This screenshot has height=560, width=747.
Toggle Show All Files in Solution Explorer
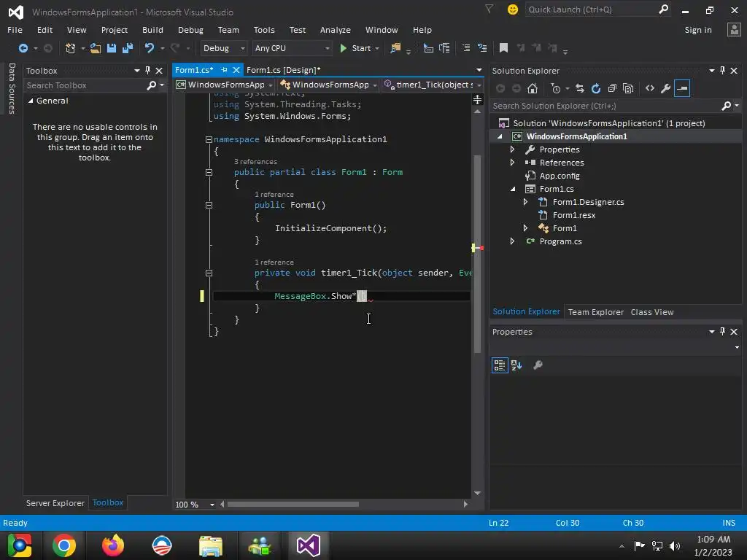pos(628,88)
